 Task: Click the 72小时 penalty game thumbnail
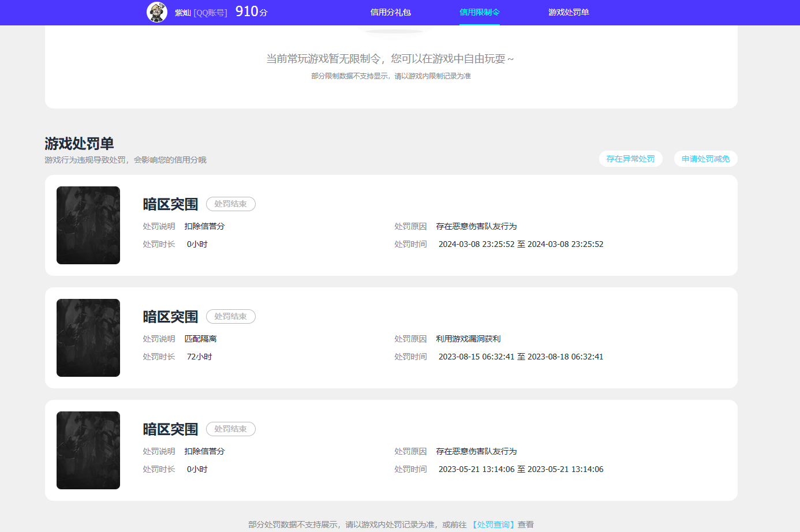pyautogui.click(x=88, y=338)
